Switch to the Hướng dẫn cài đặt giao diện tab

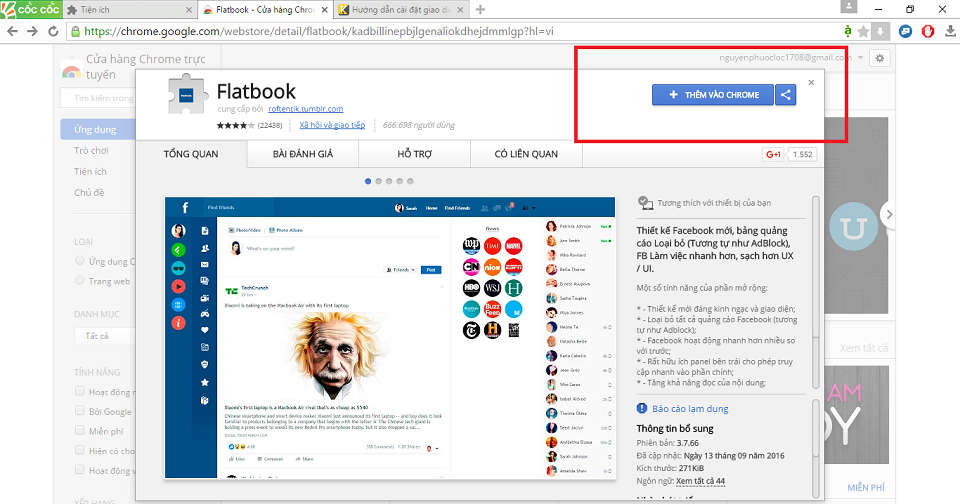pos(399,10)
